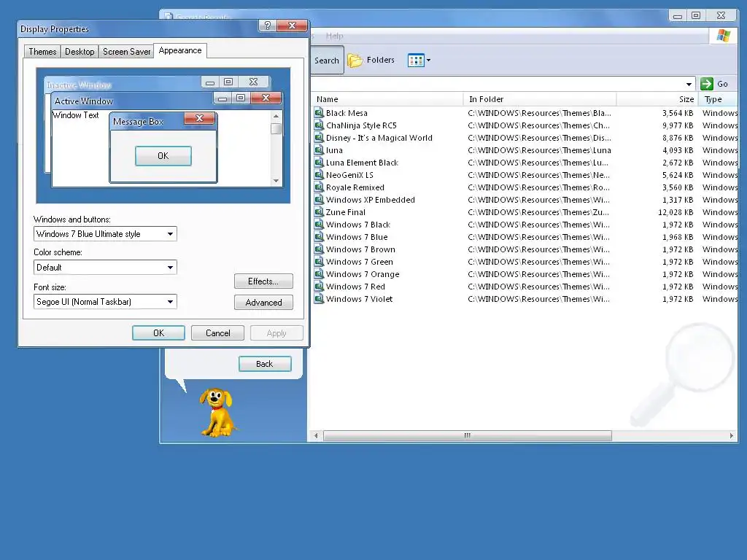Click the luna theme file icon
Viewport: 747px width, 560px height.
click(320, 150)
